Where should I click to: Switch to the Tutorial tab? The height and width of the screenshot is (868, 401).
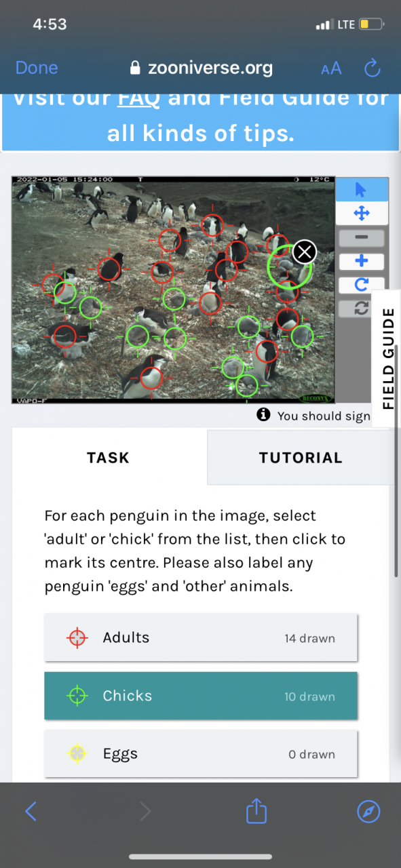(301, 458)
